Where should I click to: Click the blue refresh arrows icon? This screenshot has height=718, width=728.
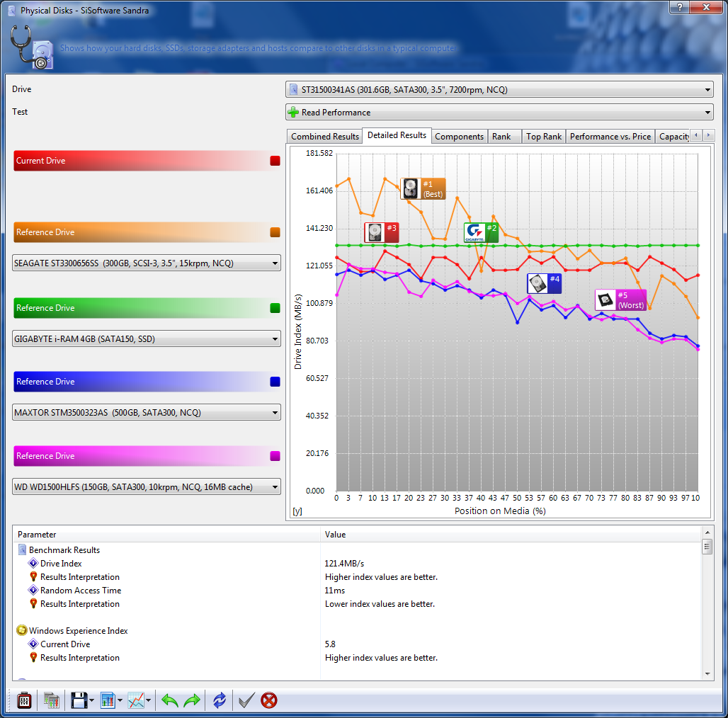pyautogui.click(x=219, y=700)
